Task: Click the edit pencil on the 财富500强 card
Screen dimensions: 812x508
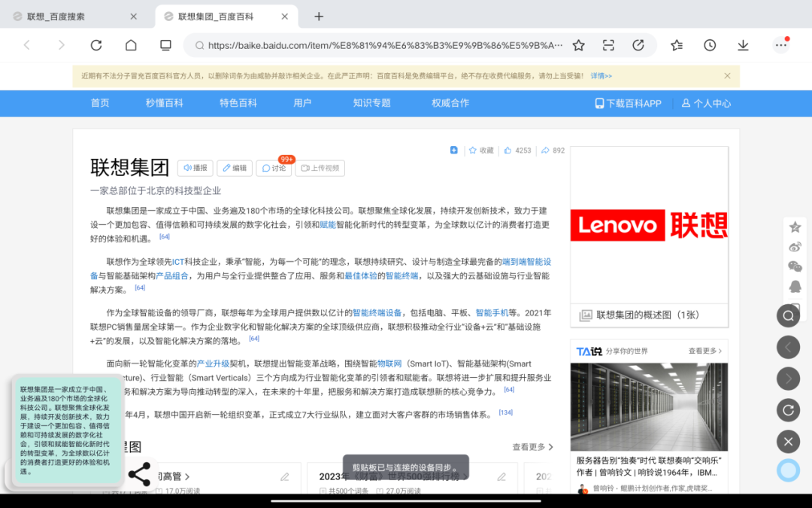Action: pyautogui.click(x=501, y=476)
